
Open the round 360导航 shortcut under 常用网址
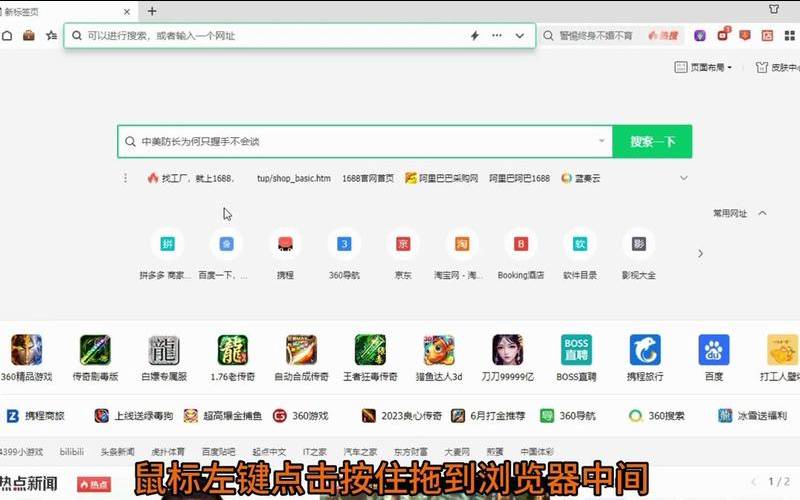[344, 244]
